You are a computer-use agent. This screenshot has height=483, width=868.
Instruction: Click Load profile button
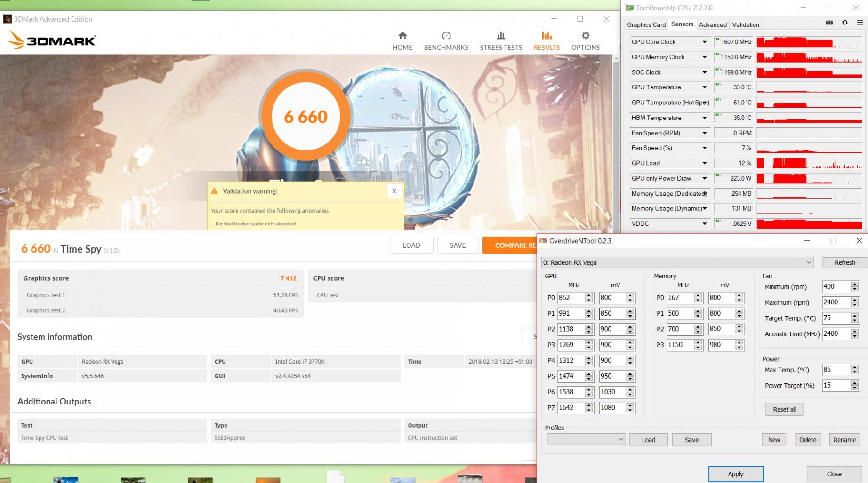click(648, 440)
